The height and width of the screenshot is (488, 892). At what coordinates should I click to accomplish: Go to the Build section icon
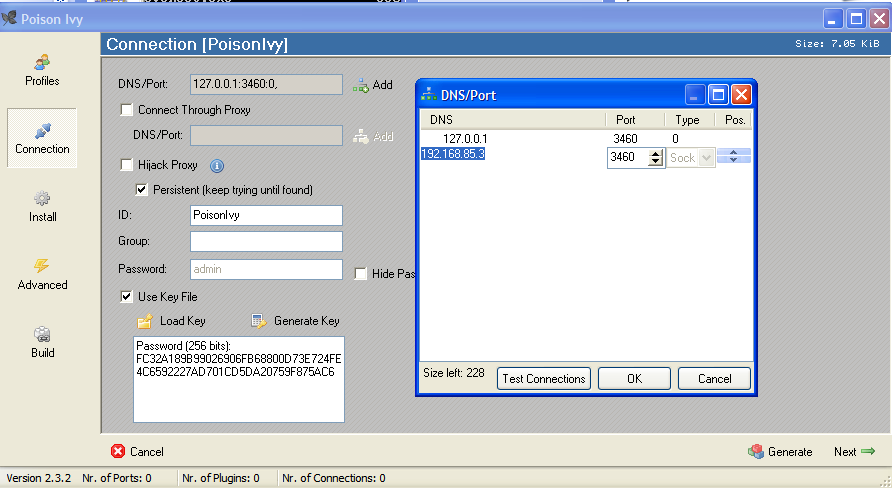pos(42,335)
